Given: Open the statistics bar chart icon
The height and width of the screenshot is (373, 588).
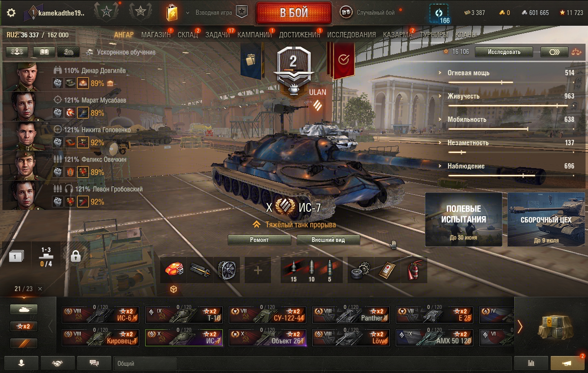Looking at the screenshot, I should coord(531,363).
